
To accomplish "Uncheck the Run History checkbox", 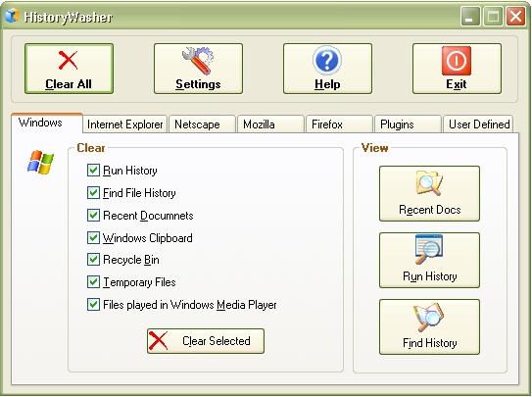I will tap(93, 170).
